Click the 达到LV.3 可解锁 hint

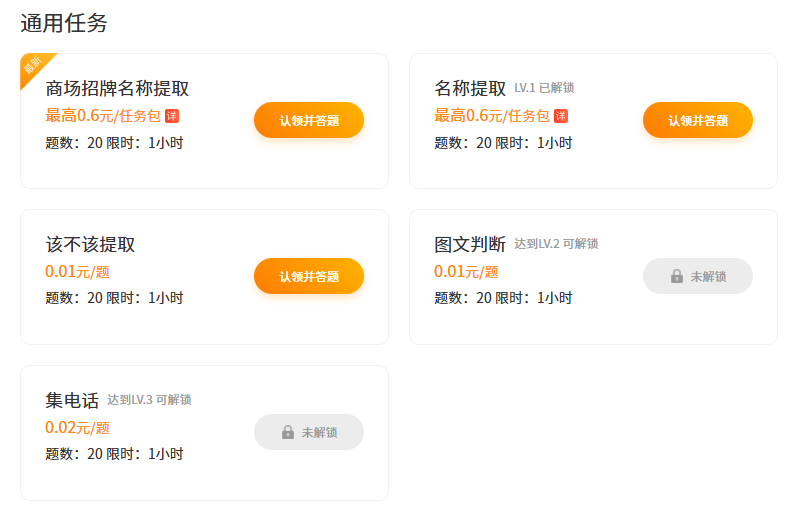(149, 400)
